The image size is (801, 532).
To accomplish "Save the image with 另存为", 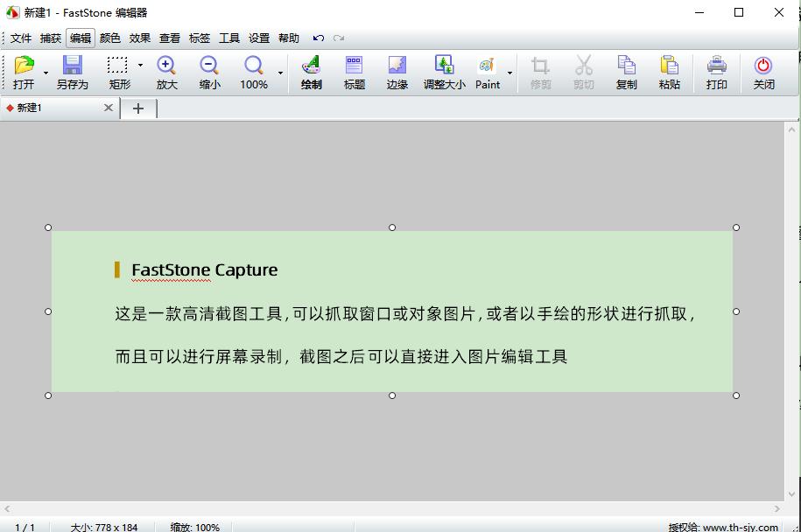I will coord(73,70).
